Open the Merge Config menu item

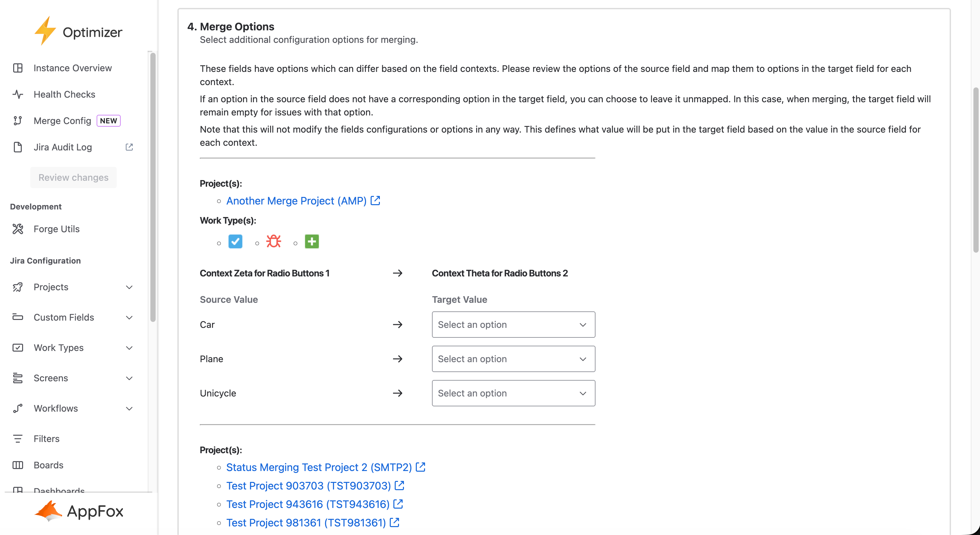(x=62, y=121)
